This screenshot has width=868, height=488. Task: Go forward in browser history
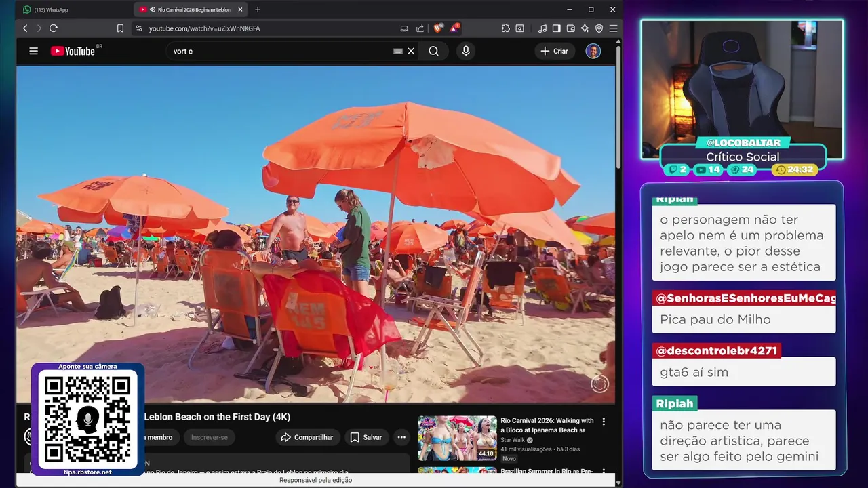pyautogui.click(x=39, y=28)
